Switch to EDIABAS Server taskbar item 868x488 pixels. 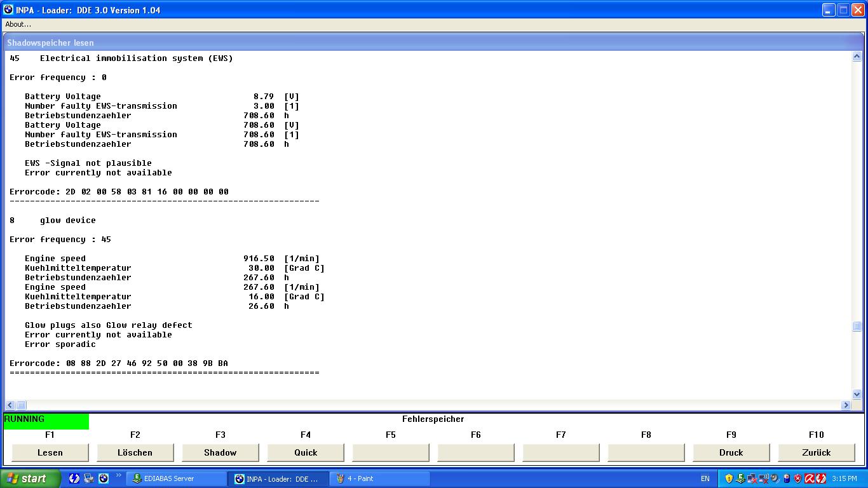click(177, 478)
